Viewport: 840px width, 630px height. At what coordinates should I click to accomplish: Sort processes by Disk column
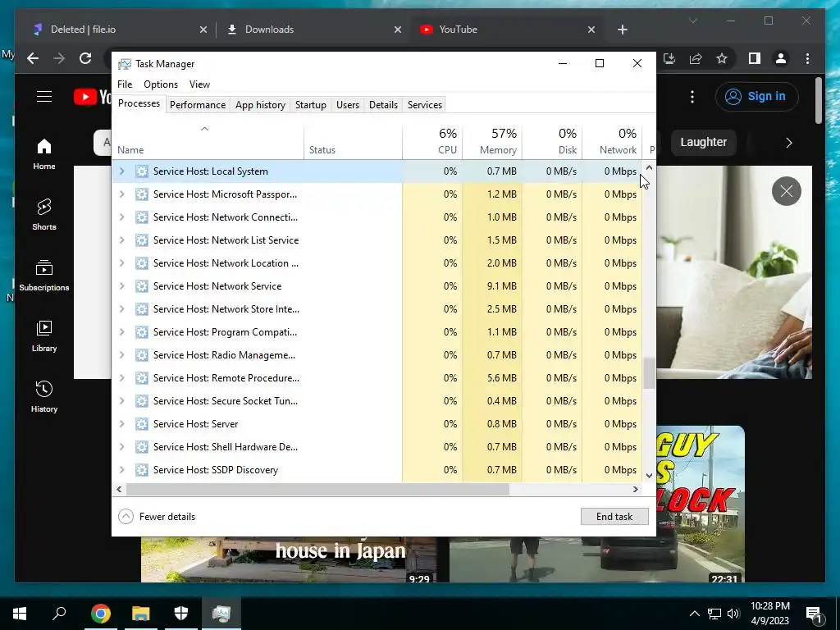tap(552, 141)
